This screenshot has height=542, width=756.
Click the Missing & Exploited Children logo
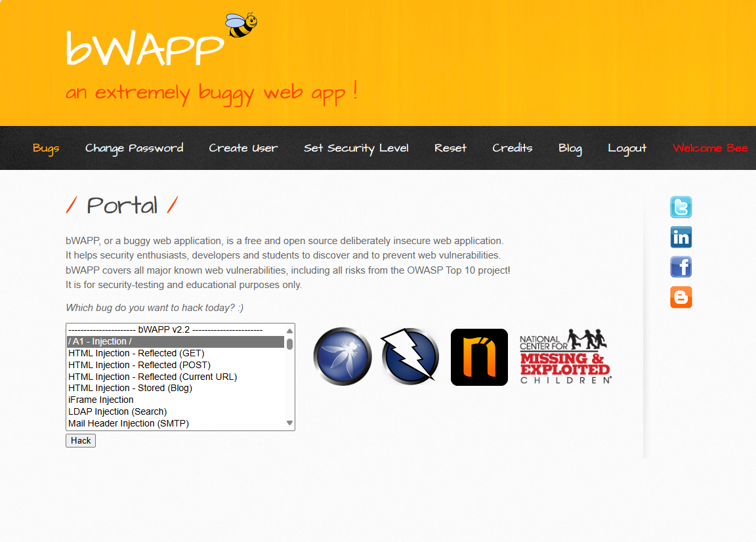pos(566,356)
